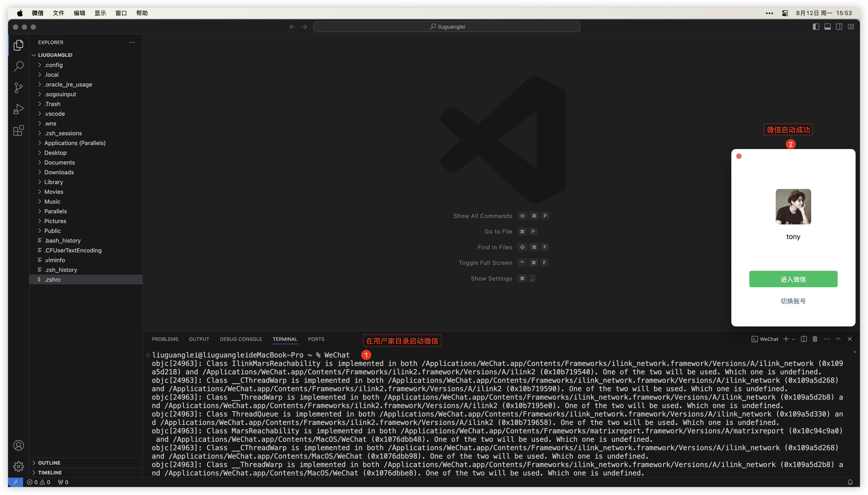Toggle the bottom panel layout button
The width and height of the screenshot is (868, 495).
click(828, 27)
